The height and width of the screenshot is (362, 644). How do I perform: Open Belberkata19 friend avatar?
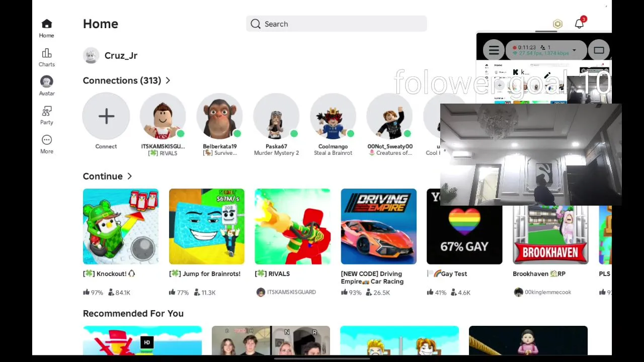click(220, 116)
